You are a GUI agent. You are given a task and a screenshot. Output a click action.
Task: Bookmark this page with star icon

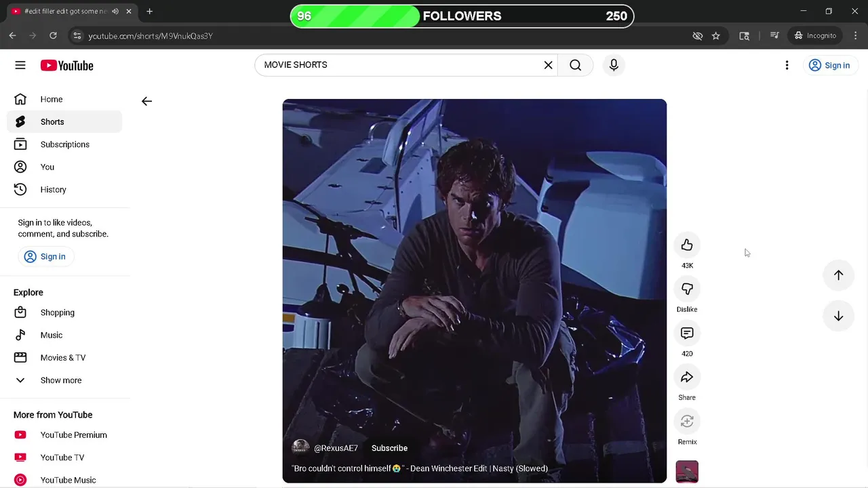tap(715, 35)
